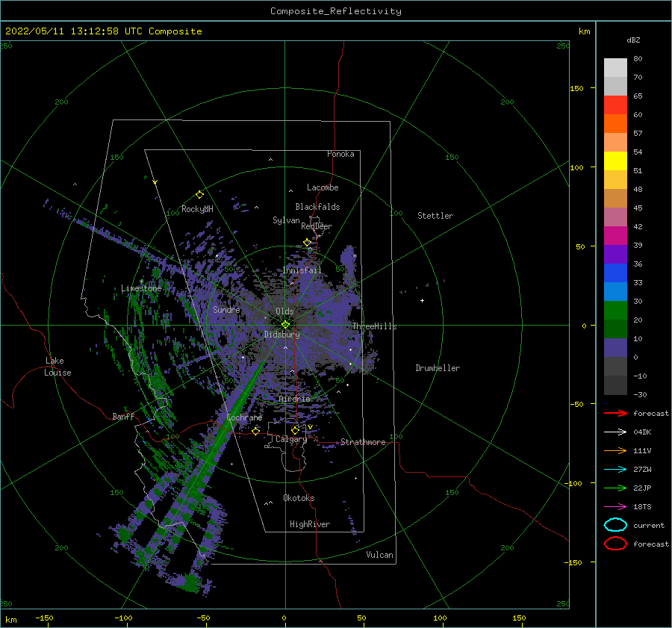Image resolution: width=672 pixels, height=628 pixels.
Task: Click the Cochrane city label
Action: [244, 417]
